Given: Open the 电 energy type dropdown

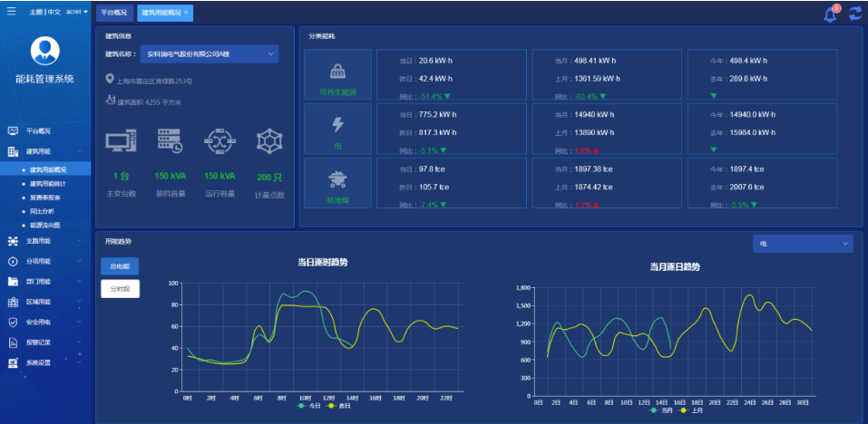Looking at the screenshot, I should coord(802,244).
